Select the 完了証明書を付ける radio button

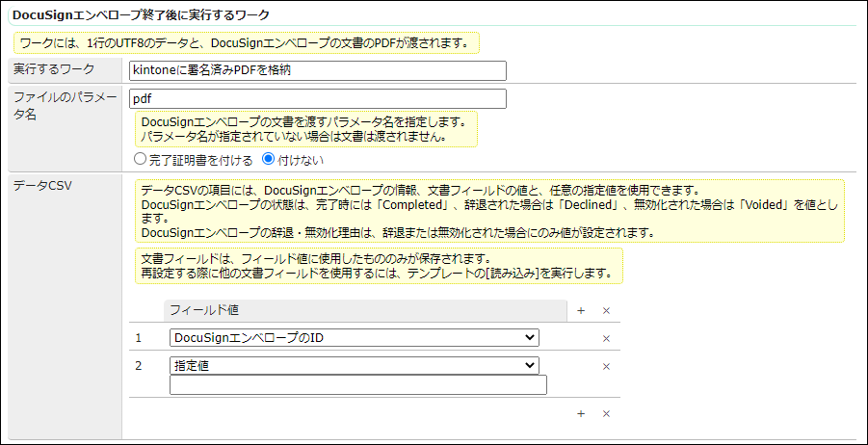pos(141,159)
